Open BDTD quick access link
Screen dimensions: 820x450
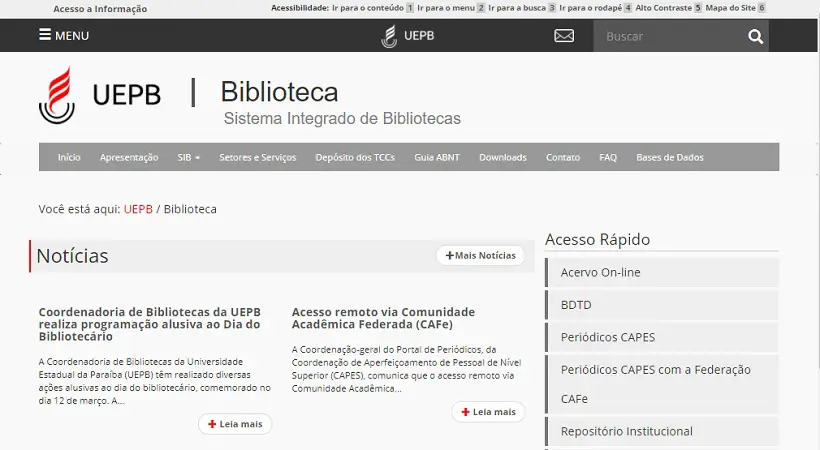tap(662, 305)
